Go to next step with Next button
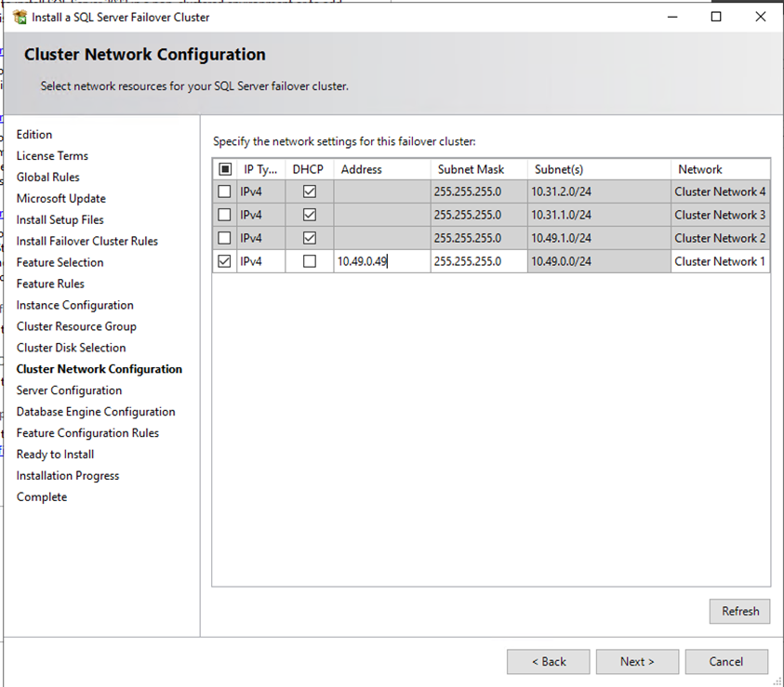784x687 pixels. [x=637, y=661]
